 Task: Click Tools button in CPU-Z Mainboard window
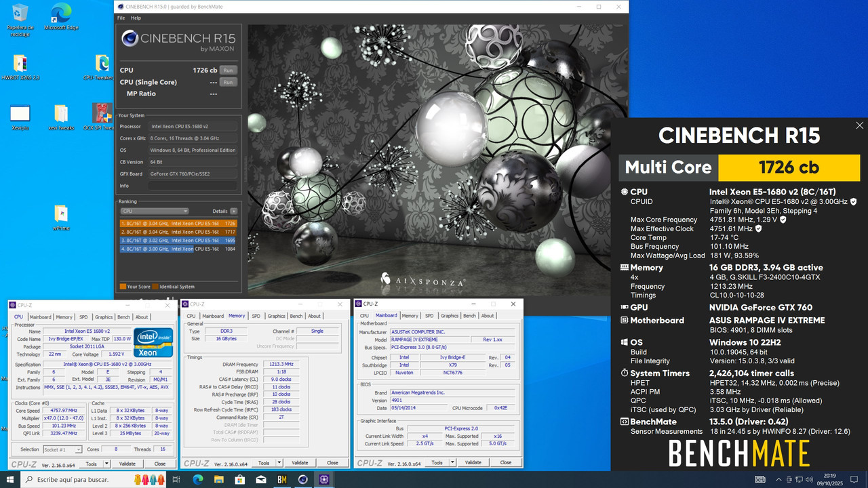coord(436,463)
